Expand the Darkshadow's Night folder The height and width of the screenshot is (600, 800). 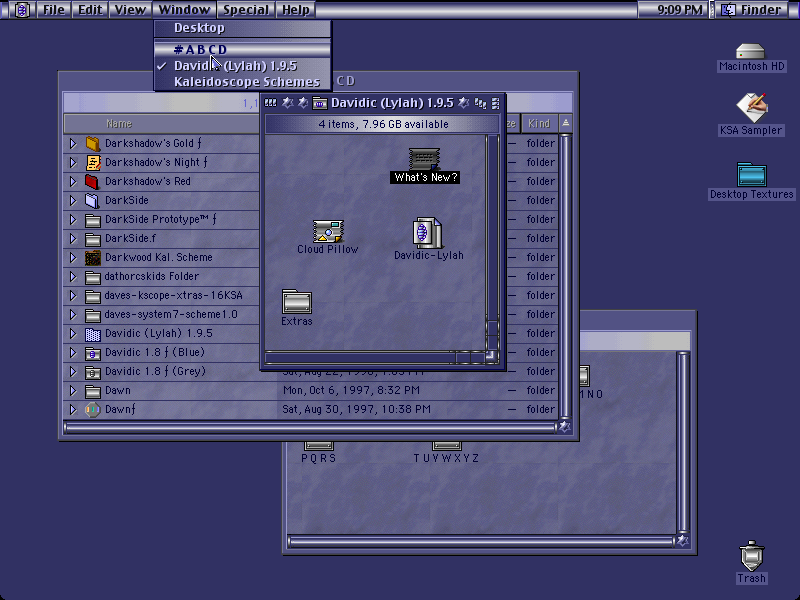click(73, 162)
